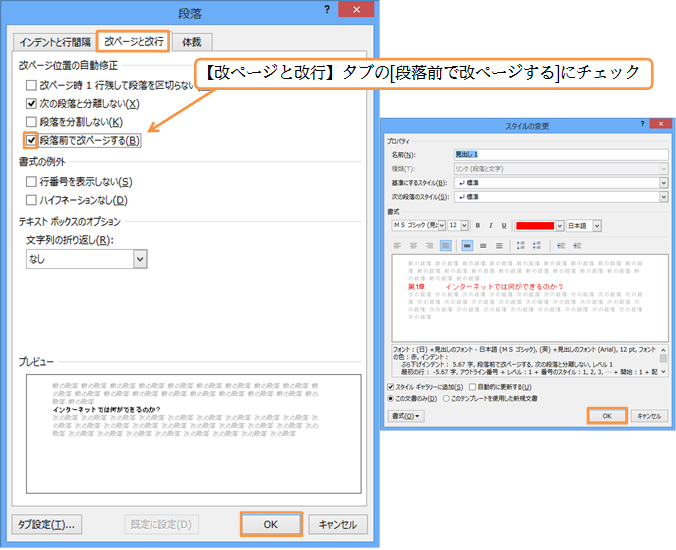This screenshot has height=550, width=676.
Task: Close the スタイルの変更 dialog
Action: point(660,124)
